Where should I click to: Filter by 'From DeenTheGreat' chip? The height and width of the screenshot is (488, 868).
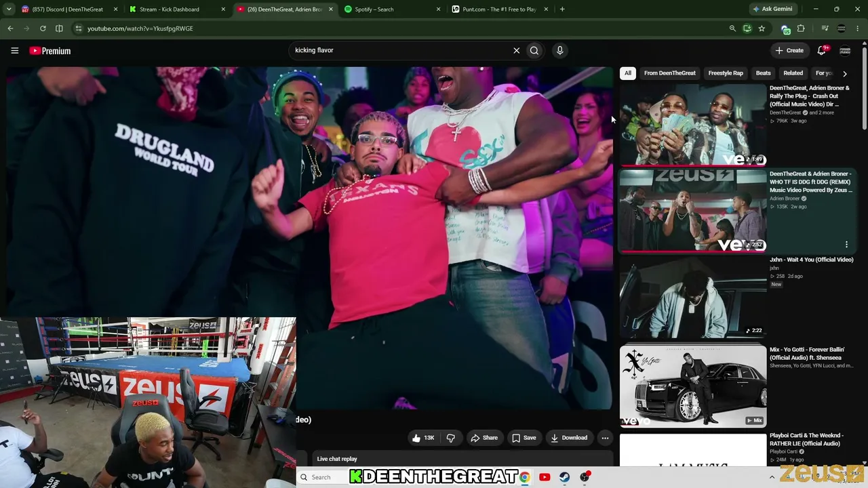[x=669, y=73]
